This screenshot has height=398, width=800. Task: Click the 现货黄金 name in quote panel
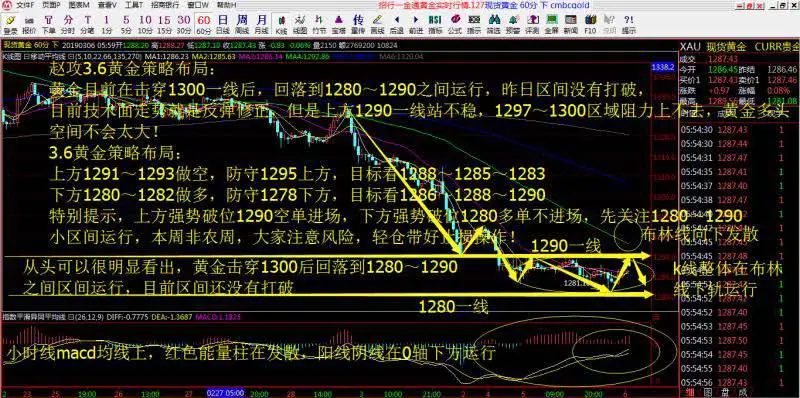726,47
